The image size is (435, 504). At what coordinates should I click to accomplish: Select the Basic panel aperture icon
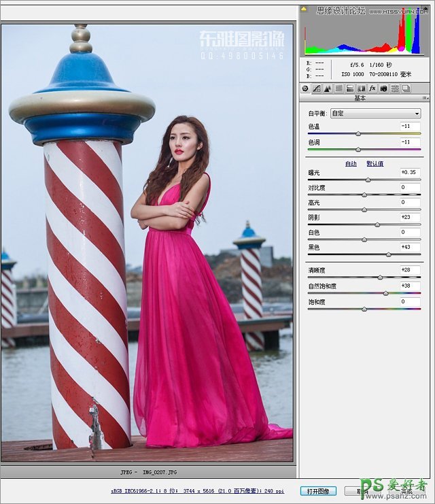305,88
